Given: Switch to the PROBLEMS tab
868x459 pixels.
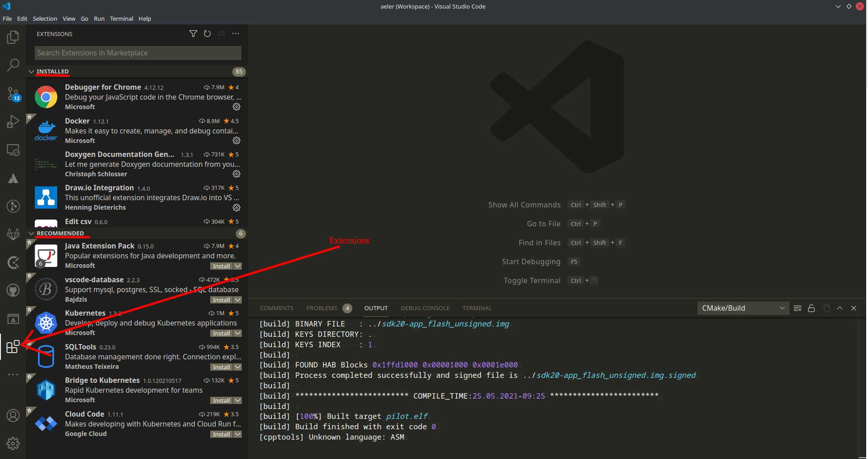Looking at the screenshot, I should [322, 308].
